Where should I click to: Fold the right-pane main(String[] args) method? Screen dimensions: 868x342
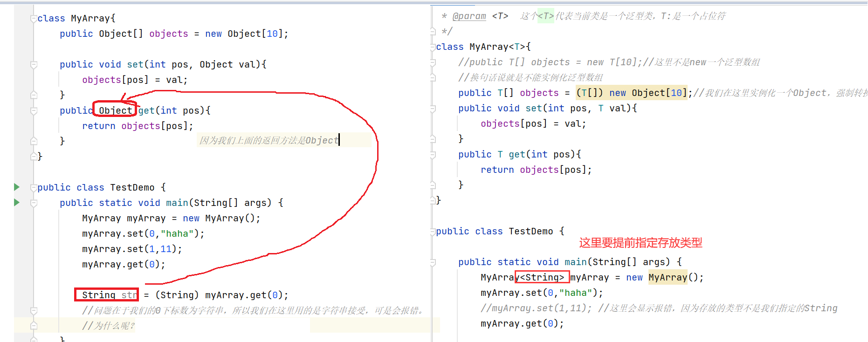point(433,262)
